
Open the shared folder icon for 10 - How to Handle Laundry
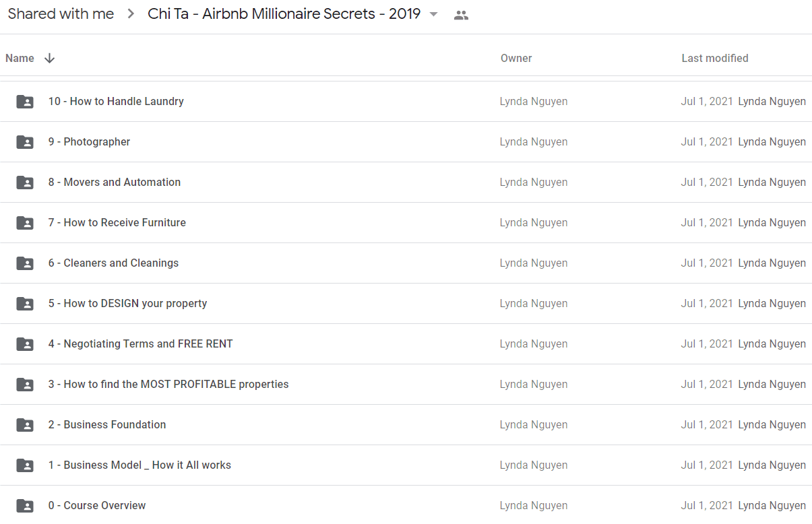(x=25, y=102)
